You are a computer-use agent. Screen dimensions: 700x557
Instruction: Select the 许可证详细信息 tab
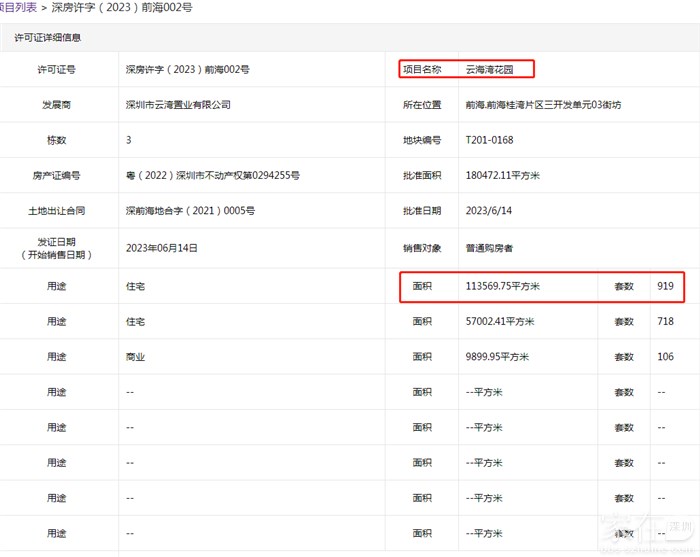coord(47,38)
